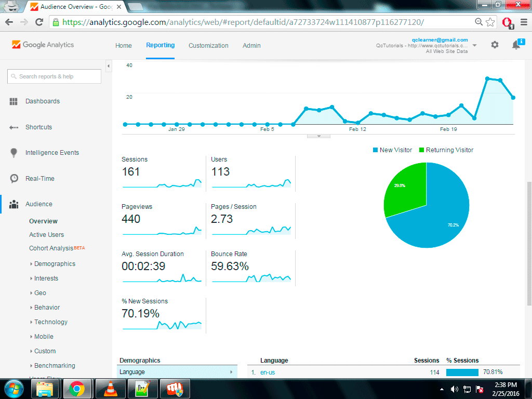The width and height of the screenshot is (532, 399).
Task: Click the en-us language link
Action: point(267,373)
